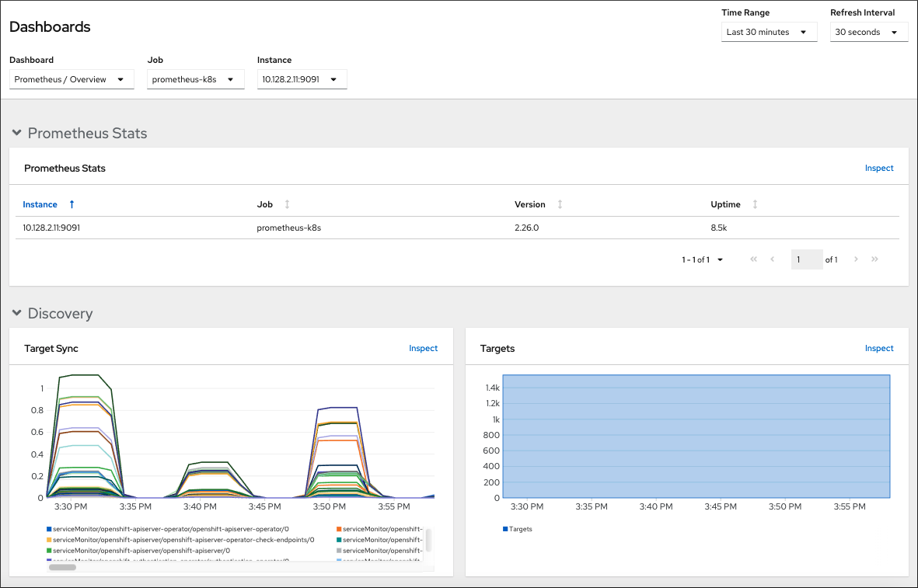Open the items per page 1 - 1 of 1 menu
This screenshot has height=588, width=918.
[x=703, y=259]
